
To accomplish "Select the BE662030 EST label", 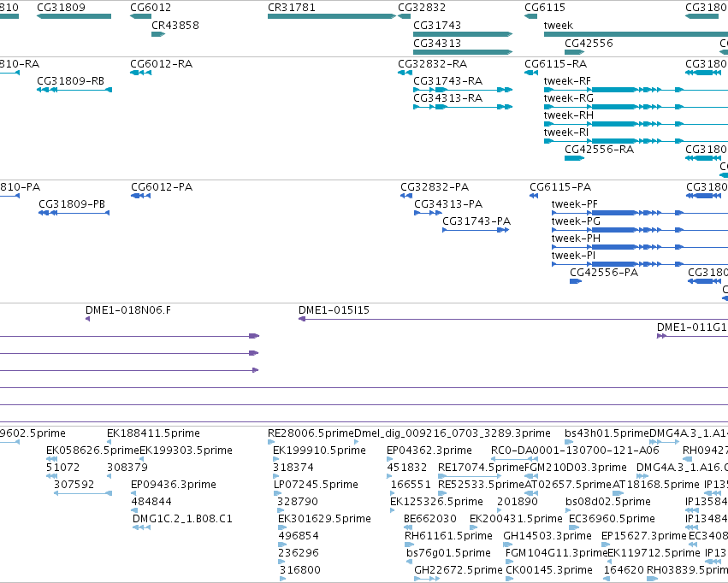I will (x=430, y=519).
